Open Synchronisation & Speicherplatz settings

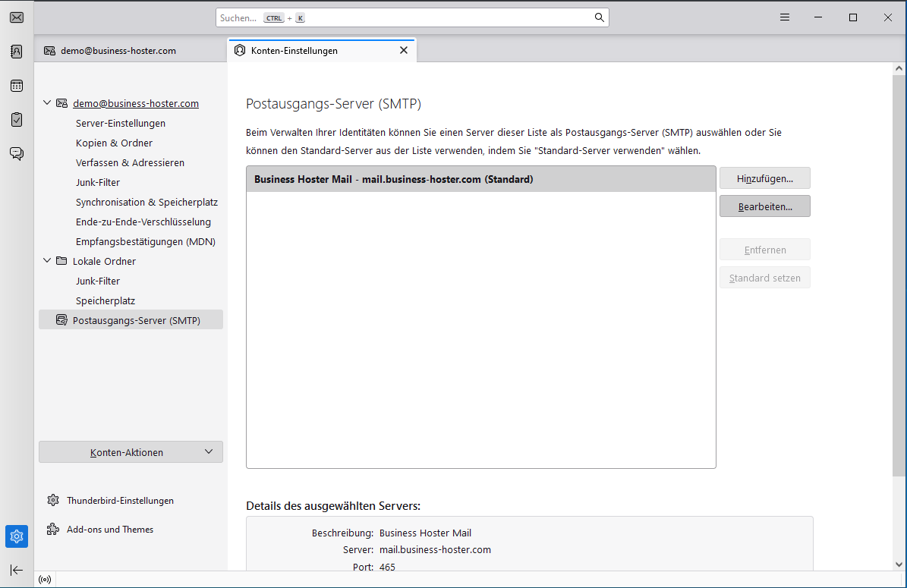tap(147, 202)
